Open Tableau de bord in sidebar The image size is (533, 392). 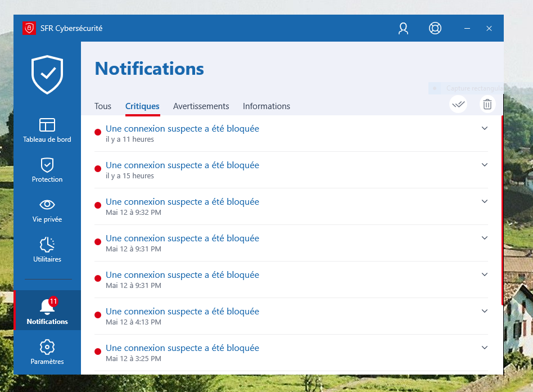coord(47,130)
